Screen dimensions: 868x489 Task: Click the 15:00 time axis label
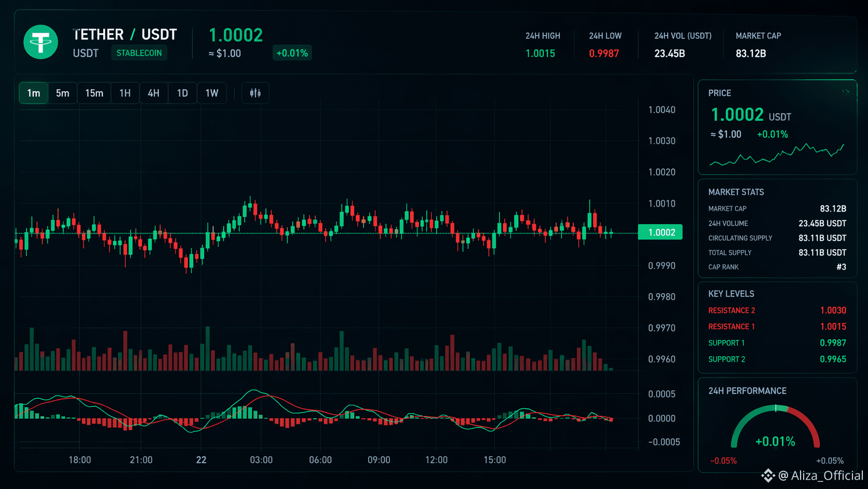[x=495, y=460]
